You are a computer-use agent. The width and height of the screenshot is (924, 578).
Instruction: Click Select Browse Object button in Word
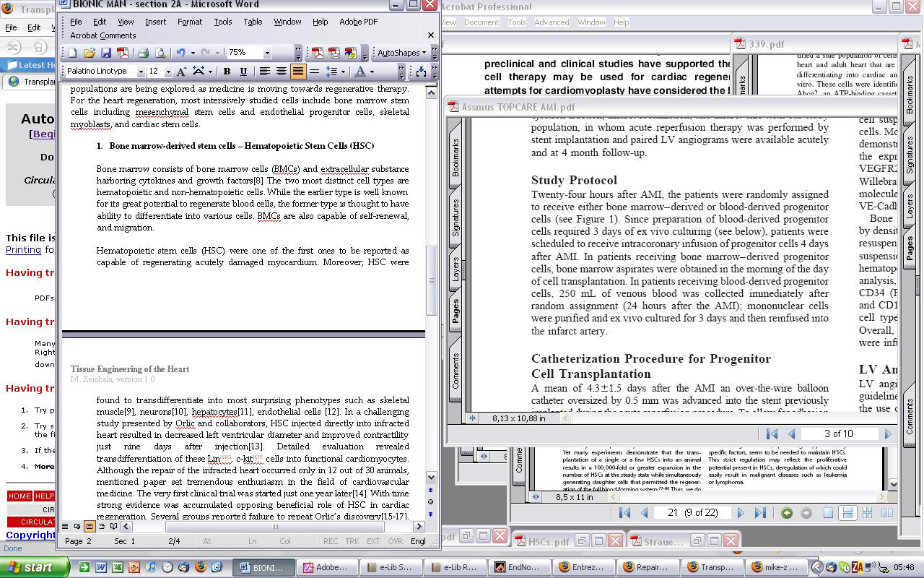click(431, 502)
